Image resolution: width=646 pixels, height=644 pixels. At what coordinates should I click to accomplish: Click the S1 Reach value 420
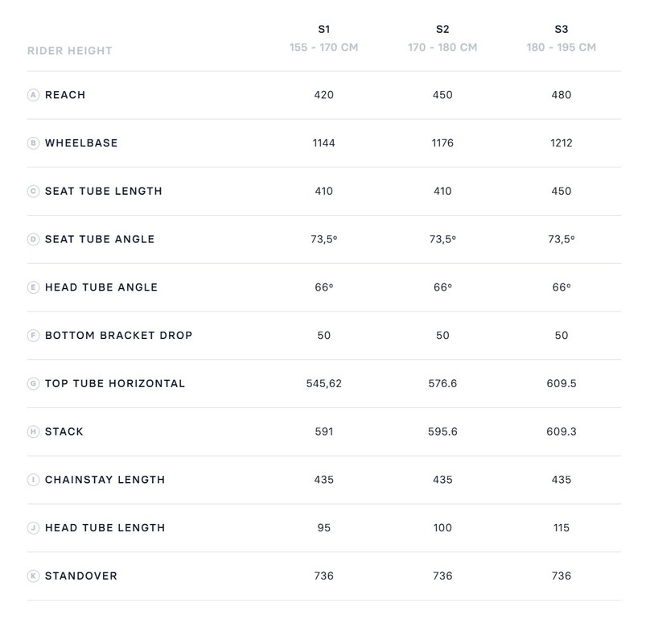[x=324, y=95]
